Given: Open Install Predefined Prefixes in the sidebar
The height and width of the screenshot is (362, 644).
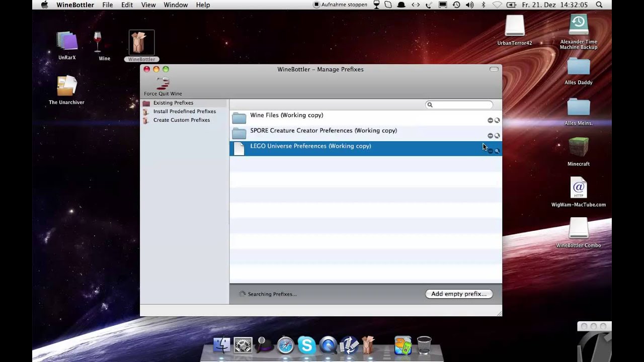Looking at the screenshot, I should pos(184,112).
